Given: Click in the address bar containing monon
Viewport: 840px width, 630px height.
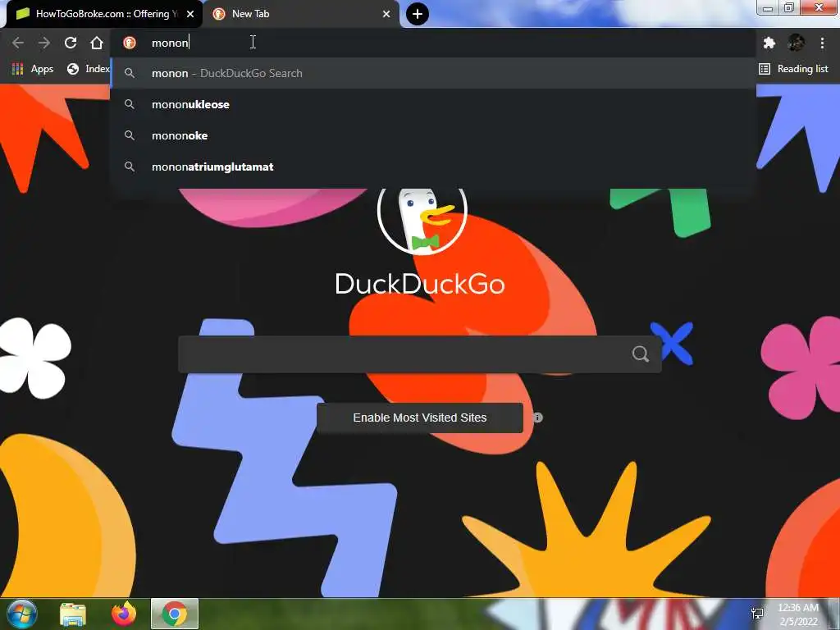Looking at the screenshot, I should pos(433,43).
